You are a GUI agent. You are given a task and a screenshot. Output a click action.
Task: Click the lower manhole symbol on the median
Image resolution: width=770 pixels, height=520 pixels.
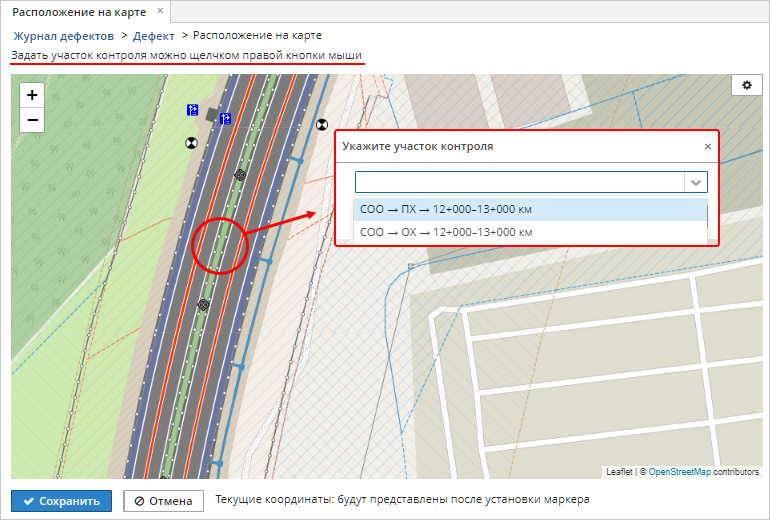pyautogui.click(x=203, y=305)
